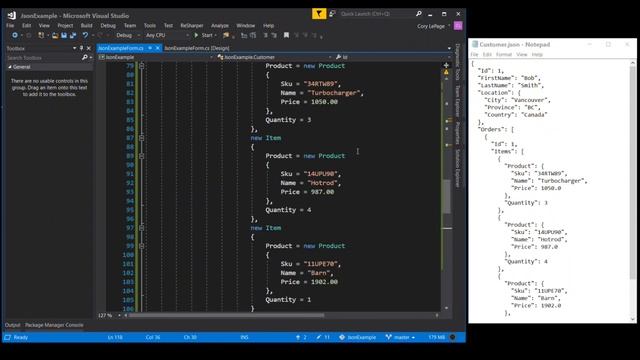Viewport: 640px width, 360px height.
Task: Click the account avatar next to Cory LePage
Action: point(458,26)
